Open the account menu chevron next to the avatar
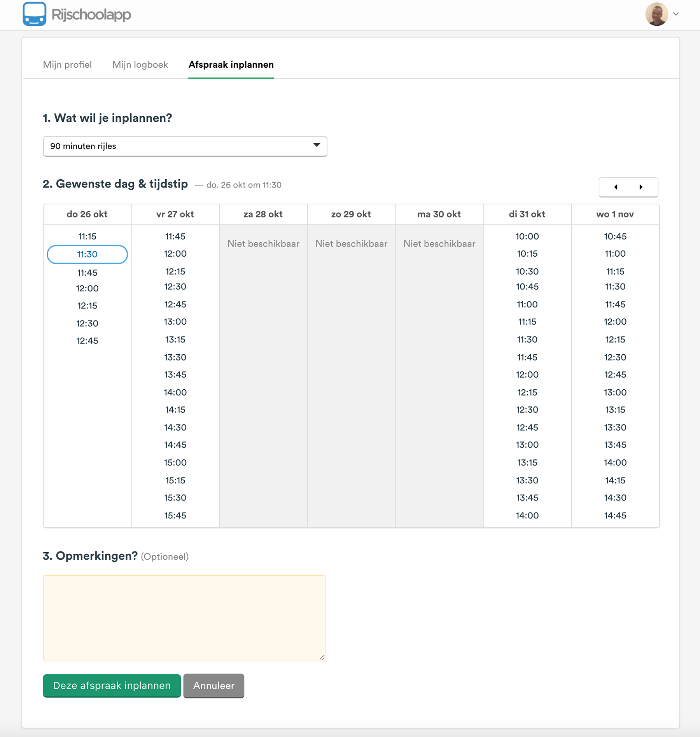This screenshot has width=700, height=737. [x=675, y=14]
